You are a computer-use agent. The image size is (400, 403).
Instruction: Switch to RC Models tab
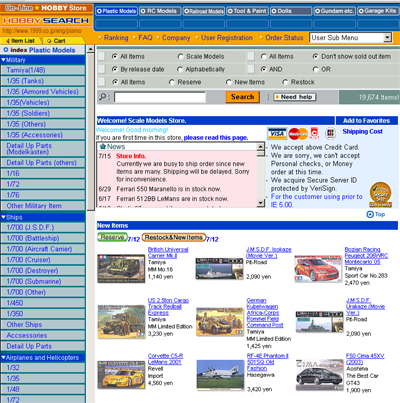click(160, 11)
